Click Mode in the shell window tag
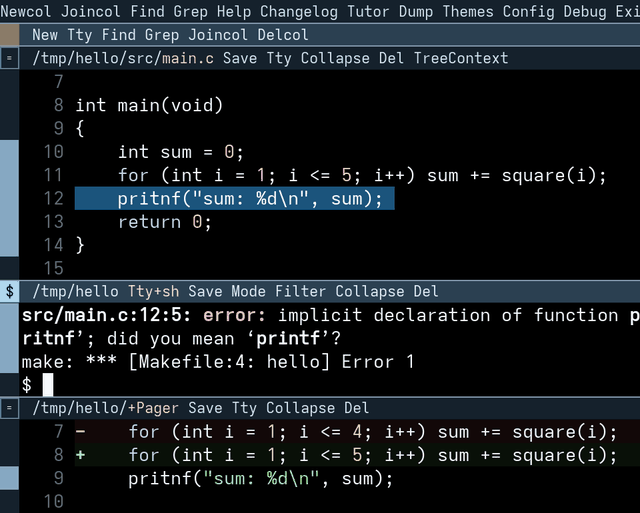640x513 pixels. 248,291
